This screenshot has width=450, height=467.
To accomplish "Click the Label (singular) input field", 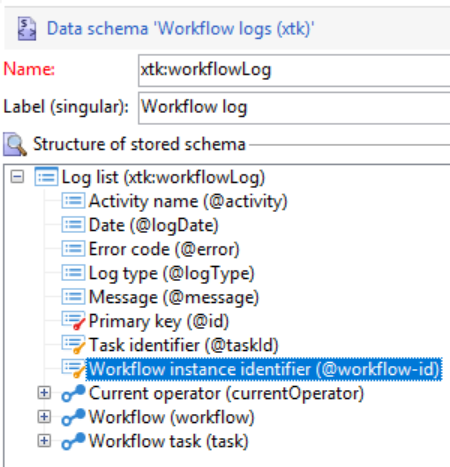I will [x=294, y=108].
